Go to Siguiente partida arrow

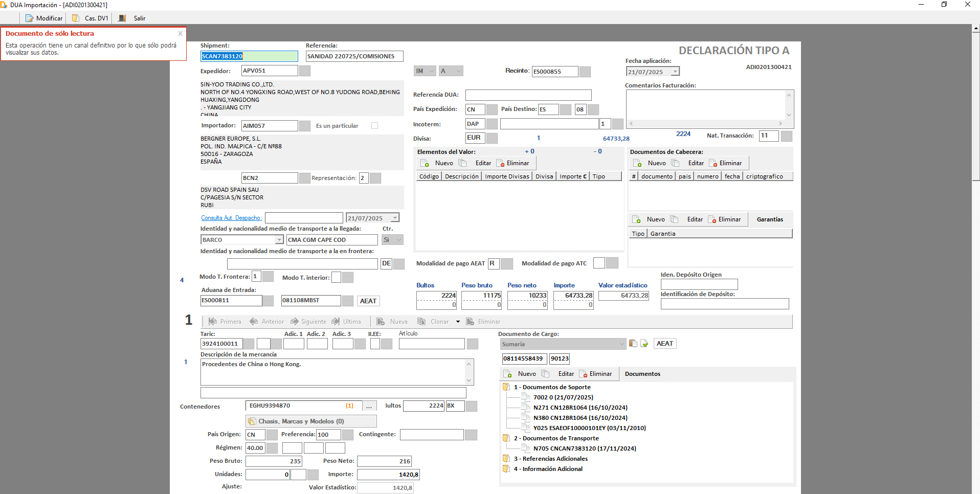pos(295,322)
